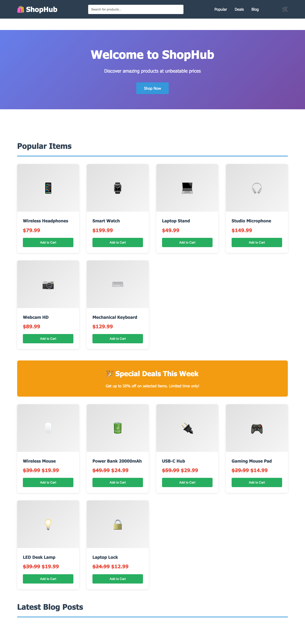Open the Blog page
Viewport: 305px width, 644px height.
tap(255, 9)
